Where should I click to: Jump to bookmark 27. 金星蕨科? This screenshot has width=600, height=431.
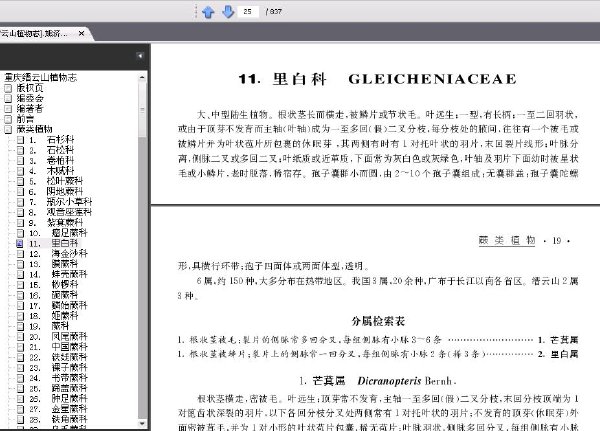coord(58,409)
